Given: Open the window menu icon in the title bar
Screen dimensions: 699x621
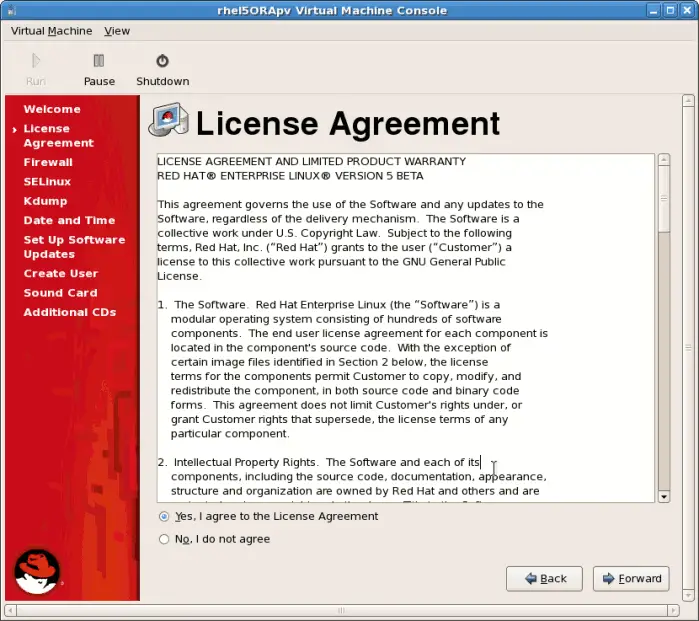Looking at the screenshot, I should (12, 10).
